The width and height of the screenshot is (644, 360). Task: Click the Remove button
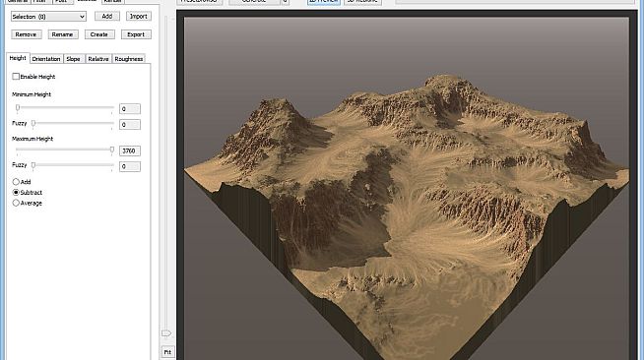26,34
